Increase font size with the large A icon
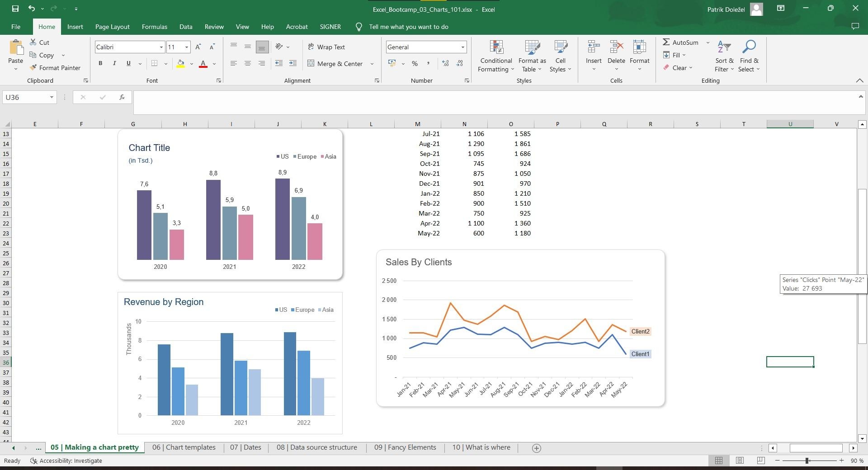 198,47
